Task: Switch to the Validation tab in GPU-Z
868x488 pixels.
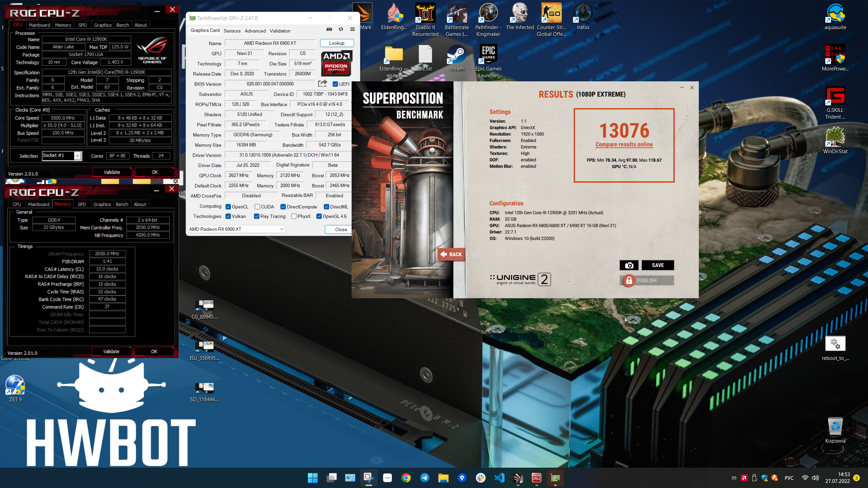Action: tap(280, 31)
